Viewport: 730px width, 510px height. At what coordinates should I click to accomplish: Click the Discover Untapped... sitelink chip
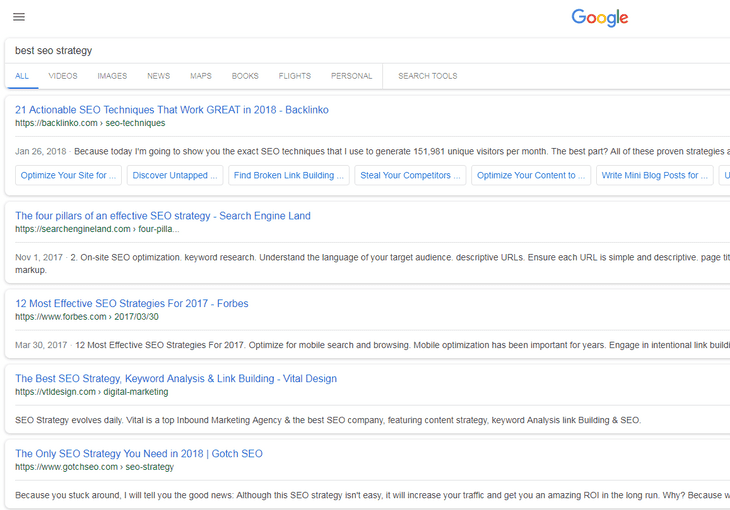coord(175,176)
